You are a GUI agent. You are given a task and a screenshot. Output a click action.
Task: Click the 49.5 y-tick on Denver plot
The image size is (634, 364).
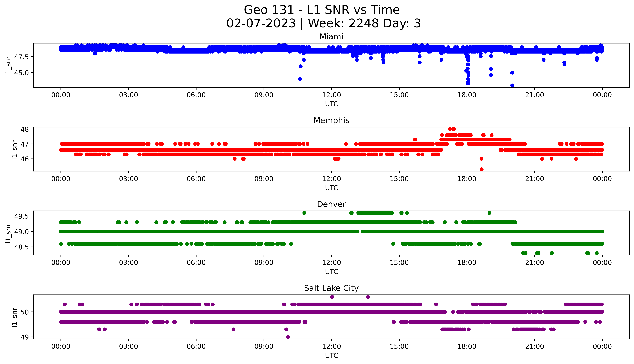[21, 216]
